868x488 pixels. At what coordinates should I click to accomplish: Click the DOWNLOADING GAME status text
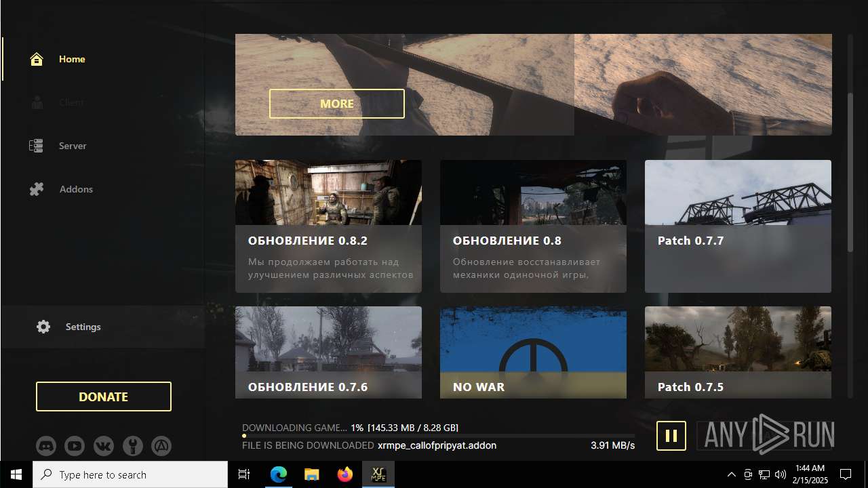tap(294, 428)
